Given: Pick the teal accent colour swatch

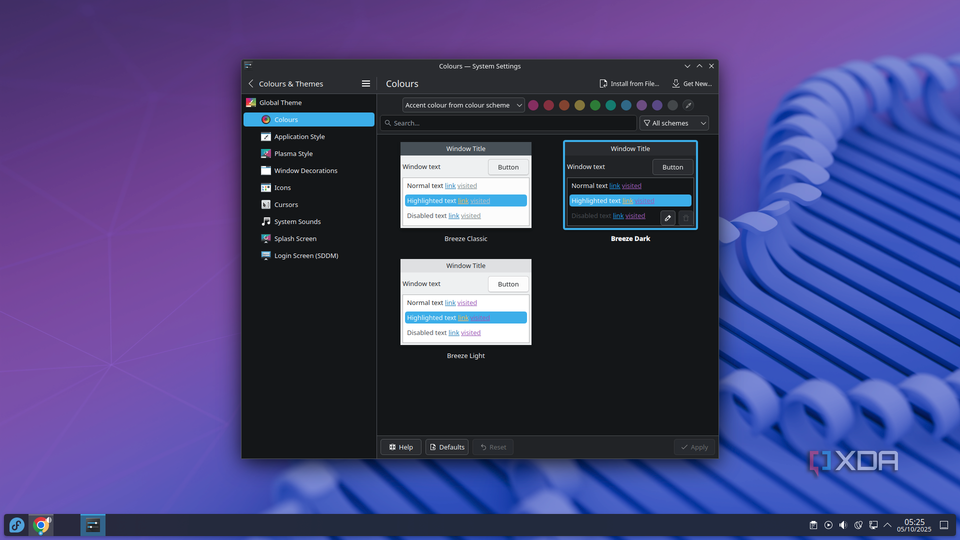Looking at the screenshot, I should [610, 105].
